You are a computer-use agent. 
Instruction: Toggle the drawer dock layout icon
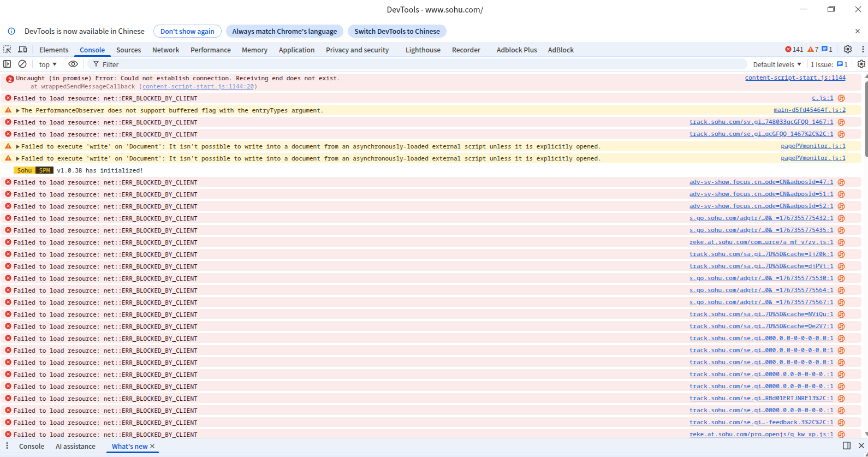[x=847, y=446]
